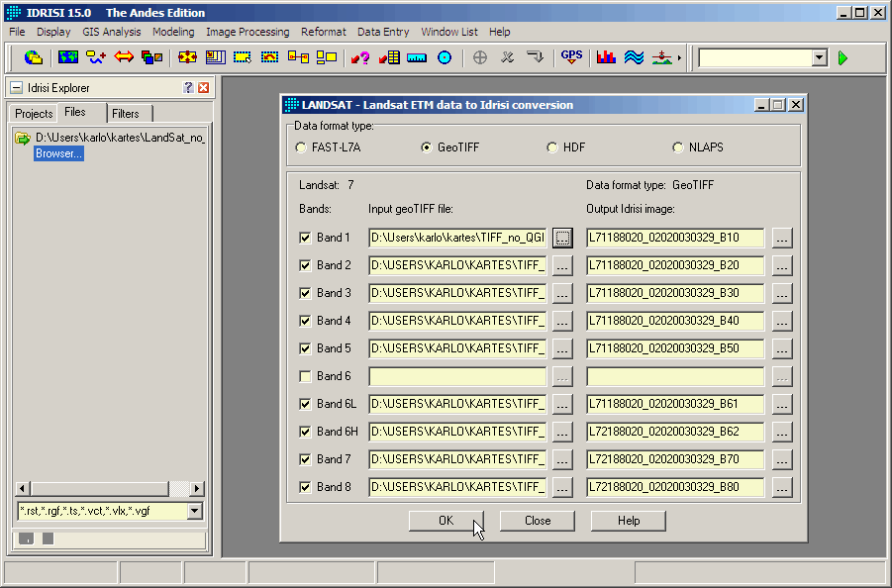The width and height of the screenshot is (892, 588).
Task: Browse for Band 1 output Idrisi image
Action: pos(782,238)
